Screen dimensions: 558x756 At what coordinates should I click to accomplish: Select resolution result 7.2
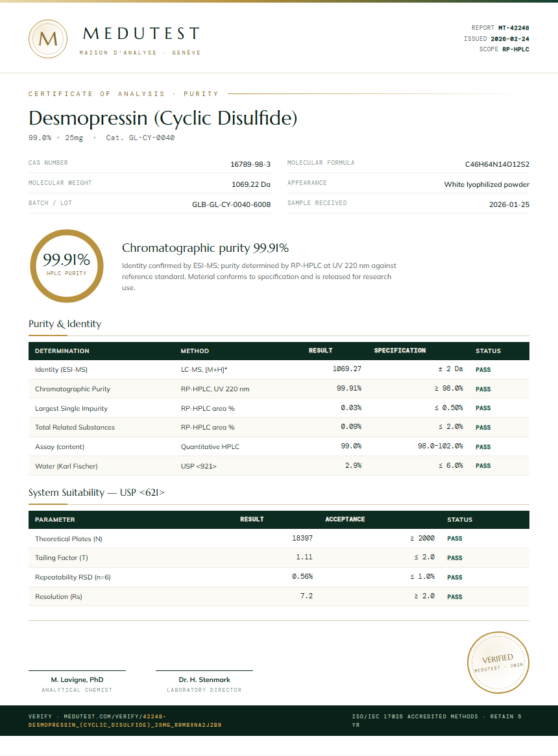pos(306,596)
